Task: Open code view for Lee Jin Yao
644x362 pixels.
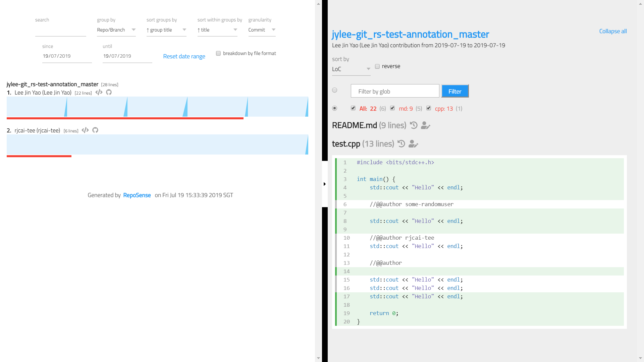Action: coord(99,93)
